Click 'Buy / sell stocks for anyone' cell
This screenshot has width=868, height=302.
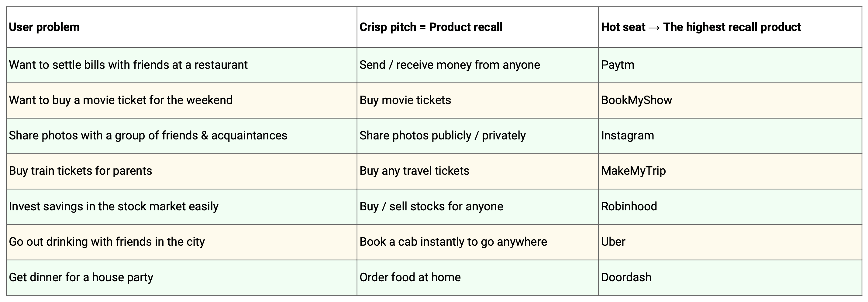coord(478,207)
